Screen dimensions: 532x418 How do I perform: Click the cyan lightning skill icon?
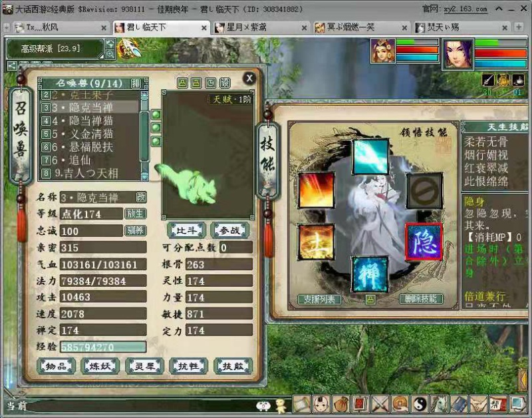tap(370, 157)
